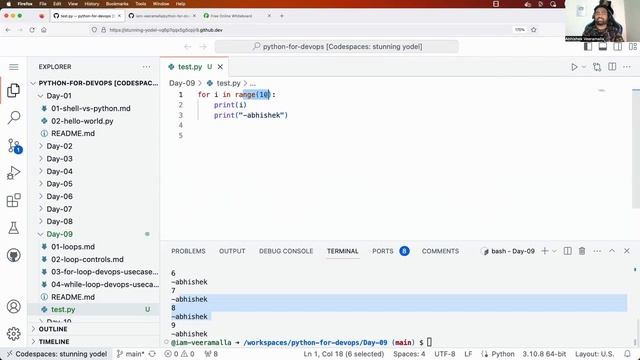Open the Testing flask view
This screenshot has height=360, width=640.
coord(13,228)
